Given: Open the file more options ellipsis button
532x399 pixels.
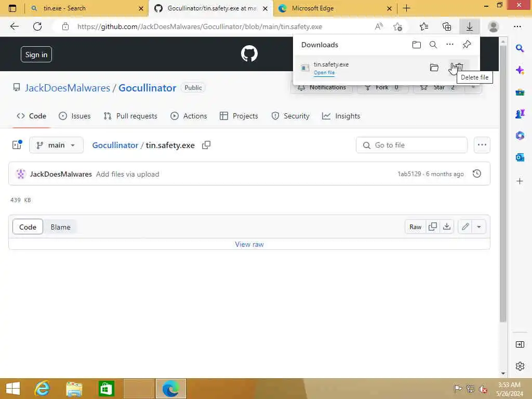Looking at the screenshot, I should pos(482,145).
